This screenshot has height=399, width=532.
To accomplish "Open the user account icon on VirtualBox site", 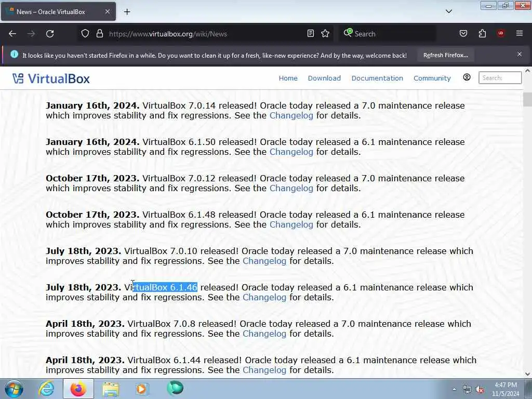I will (467, 77).
